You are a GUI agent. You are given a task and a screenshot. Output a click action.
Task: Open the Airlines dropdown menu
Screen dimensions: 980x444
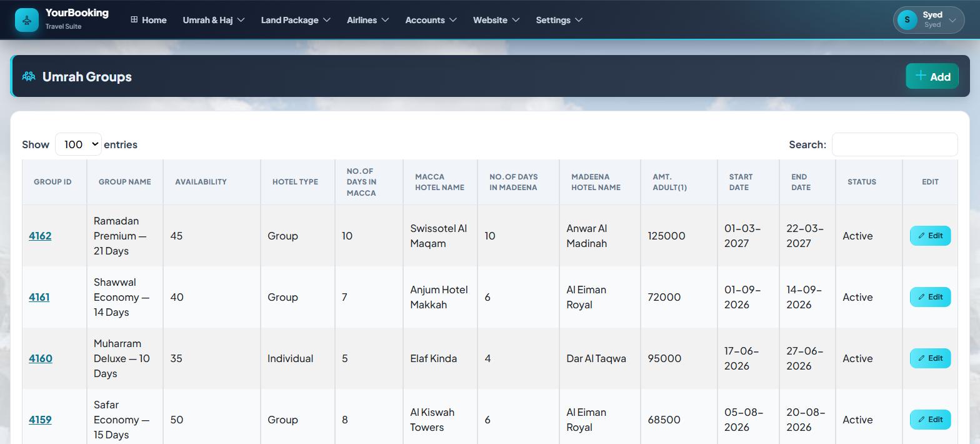click(368, 20)
